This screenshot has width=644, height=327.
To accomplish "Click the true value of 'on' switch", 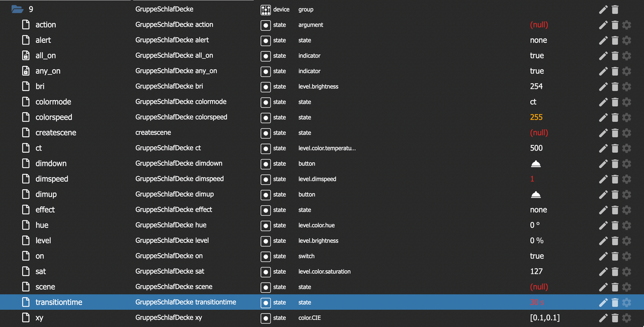I will (x=537, y=256).
